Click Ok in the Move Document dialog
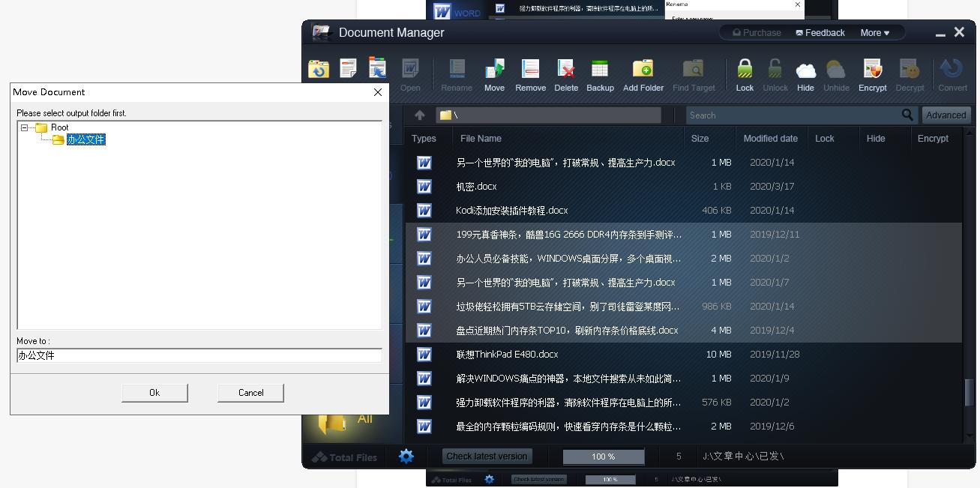 (x=154, y=392)
